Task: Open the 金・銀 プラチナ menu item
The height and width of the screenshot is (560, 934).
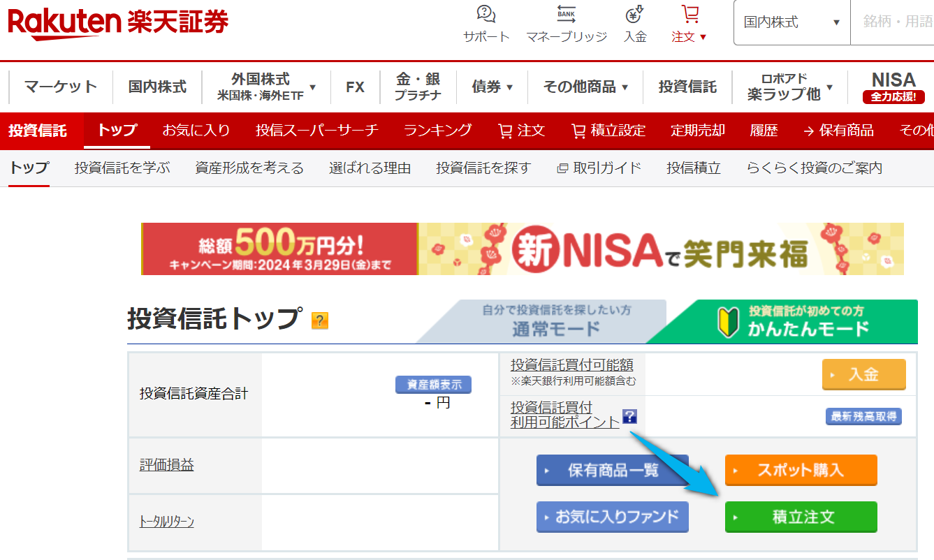Action: pos(418,87)
